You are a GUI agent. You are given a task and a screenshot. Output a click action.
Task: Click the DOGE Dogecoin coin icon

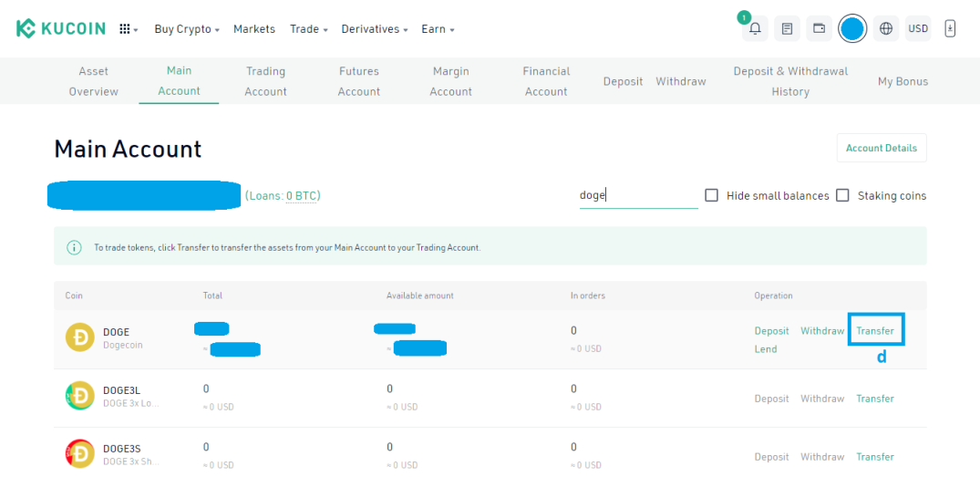tap(80, 337)
